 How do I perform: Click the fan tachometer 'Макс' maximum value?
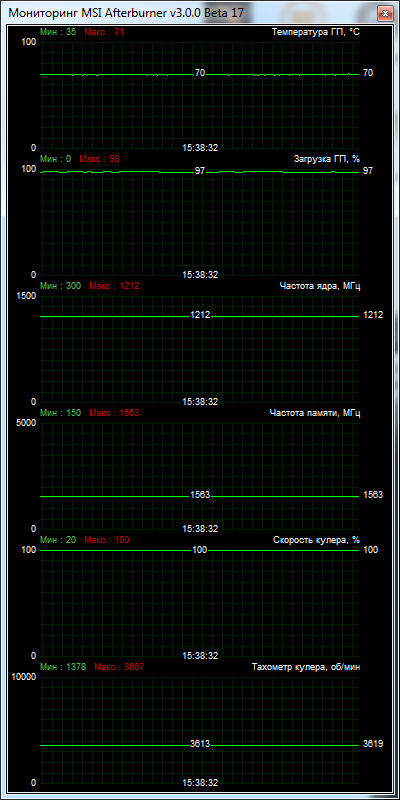(x=119, y=667)
